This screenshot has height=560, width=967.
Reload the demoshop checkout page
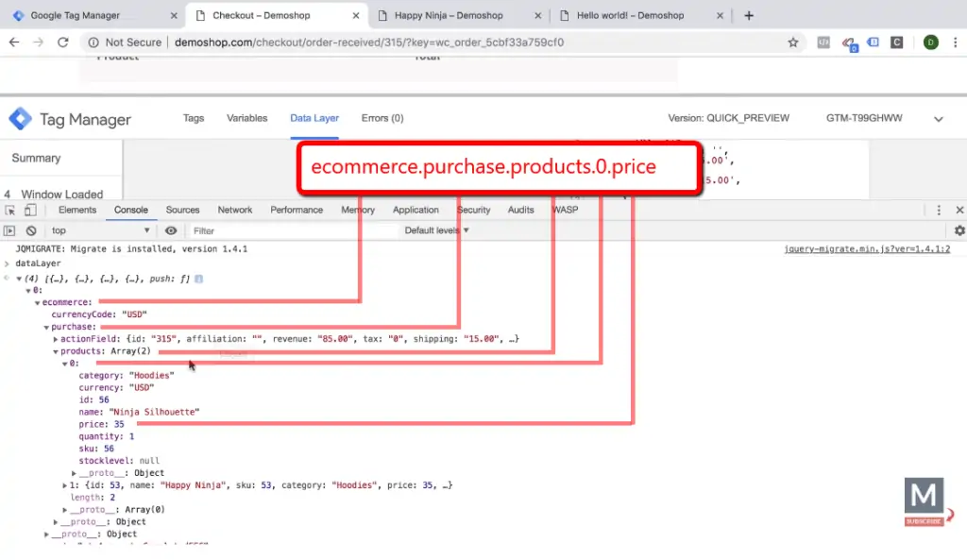62,42
